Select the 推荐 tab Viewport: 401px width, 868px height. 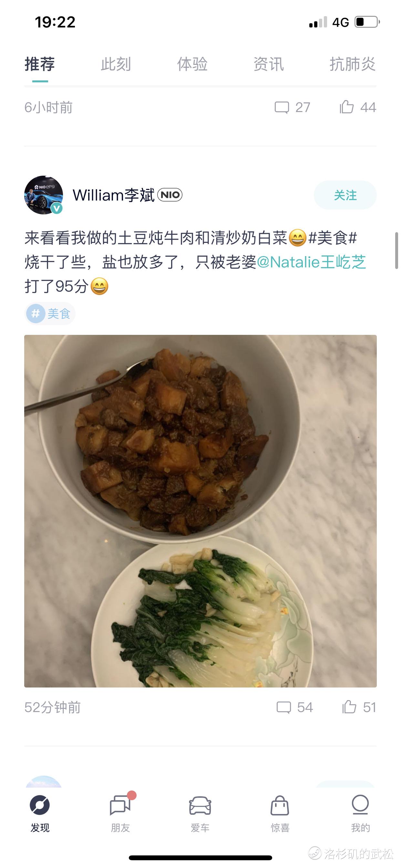[40, 64]
